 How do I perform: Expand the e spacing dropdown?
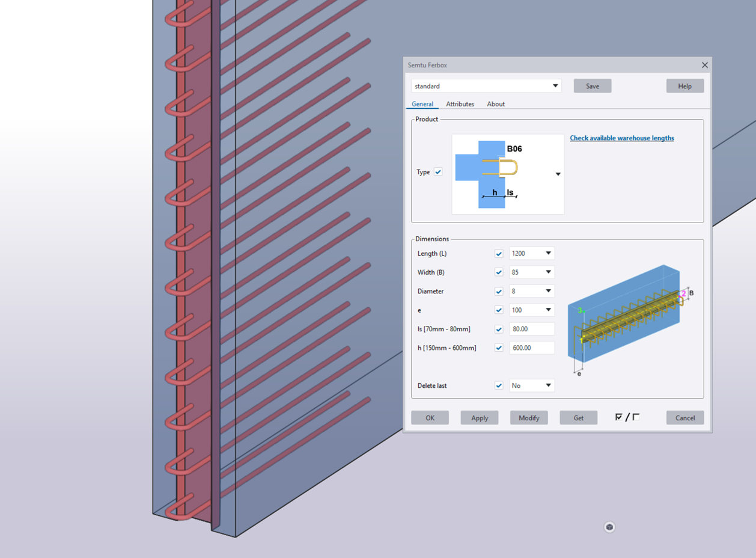[x=547, y=310]
